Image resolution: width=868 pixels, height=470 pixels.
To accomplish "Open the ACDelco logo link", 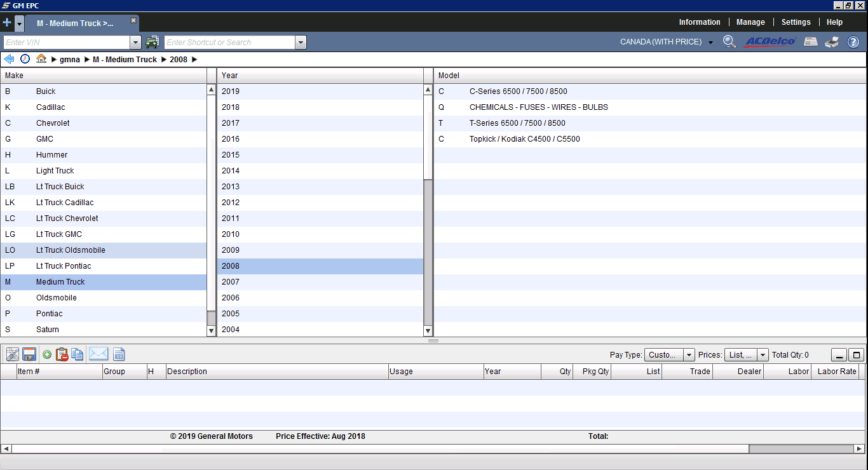I will click(x=770, y=42).
